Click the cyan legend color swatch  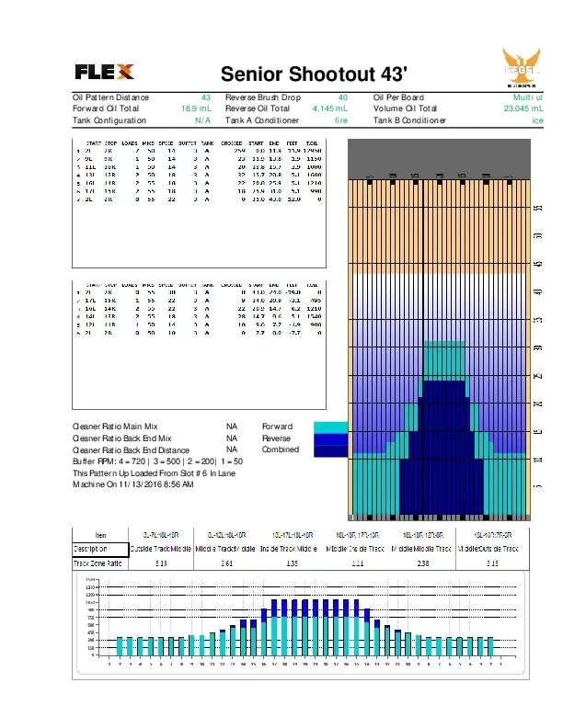[328, 427]
